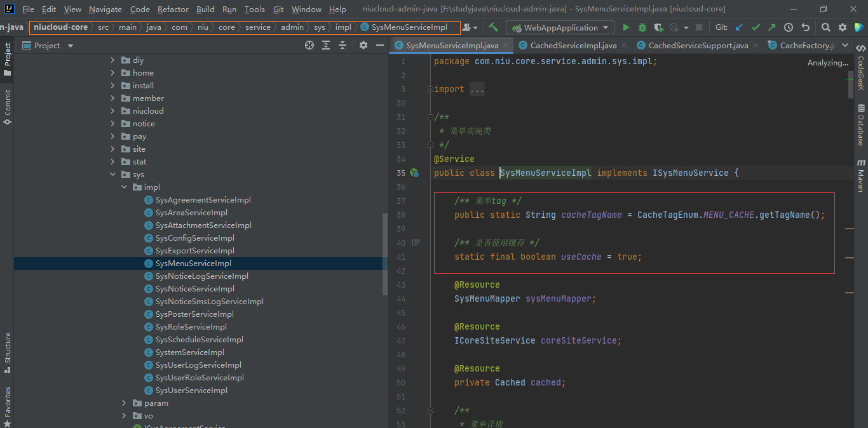
Task: Click the Debug bug icon
Action: coord(642,27)
